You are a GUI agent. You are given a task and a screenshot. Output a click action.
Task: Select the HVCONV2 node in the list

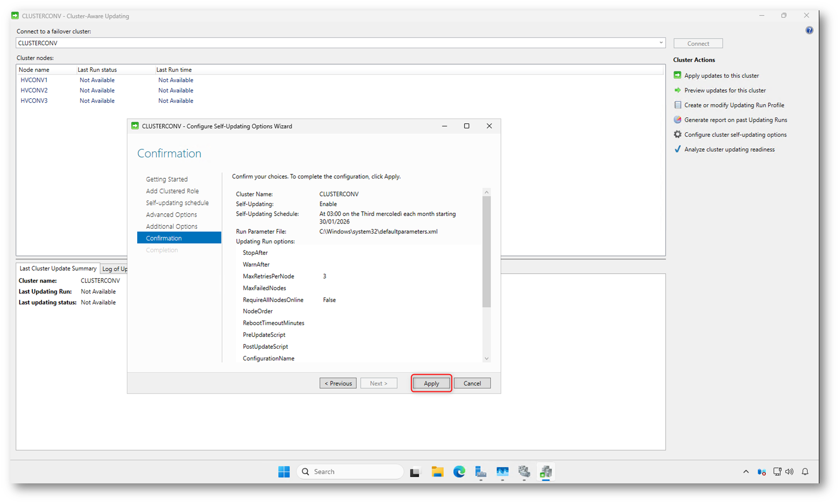pyautogui.click(x=34, y=90)
